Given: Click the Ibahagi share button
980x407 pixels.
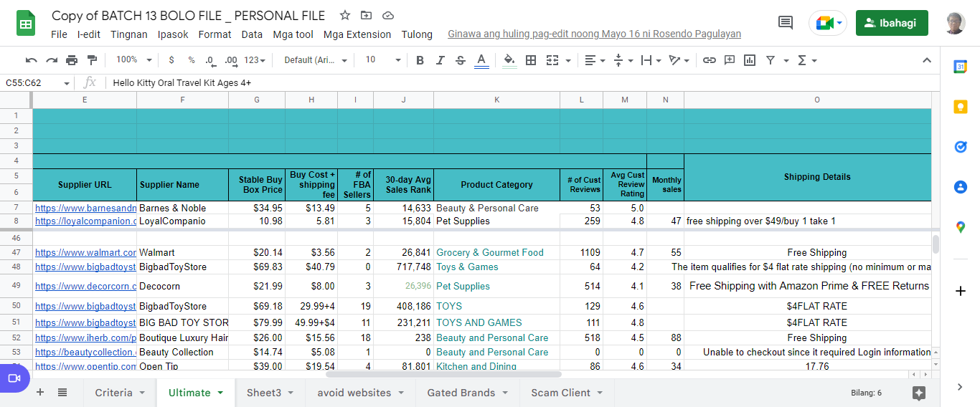Looking at the screenshot, I should (x=892, y=23).
